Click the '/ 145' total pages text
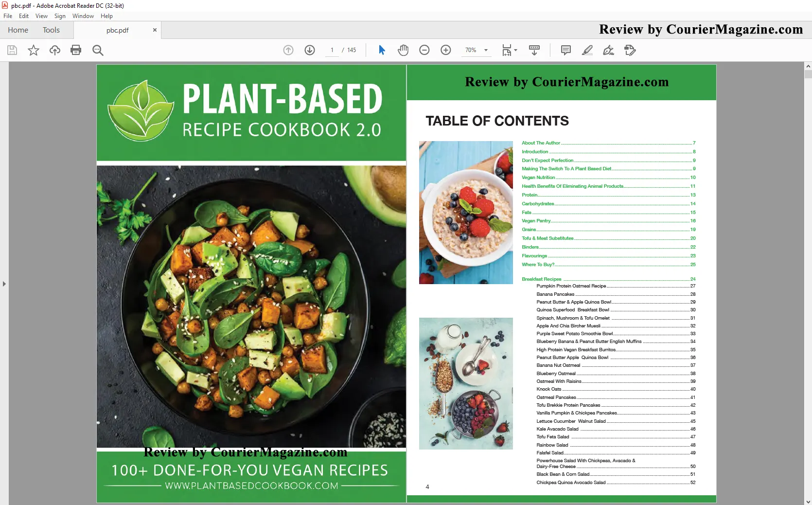 (x=349, y=50)
